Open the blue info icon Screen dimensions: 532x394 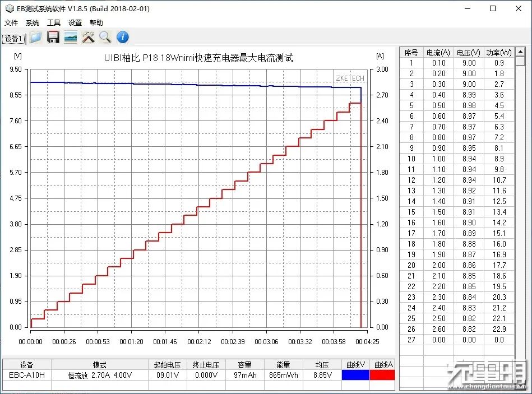[123, 37]
